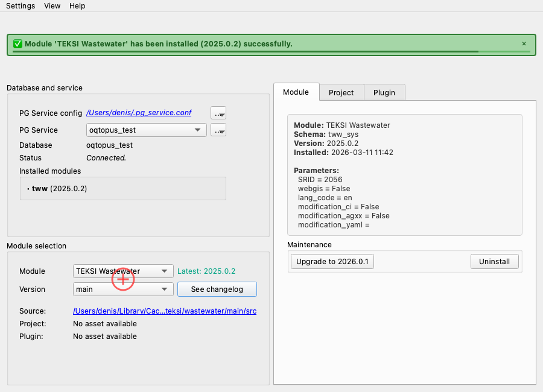The width and height of the screenshot is (543, 392).
Task: Open the pg_service.conf file link
Action: (x=139, y=113)
